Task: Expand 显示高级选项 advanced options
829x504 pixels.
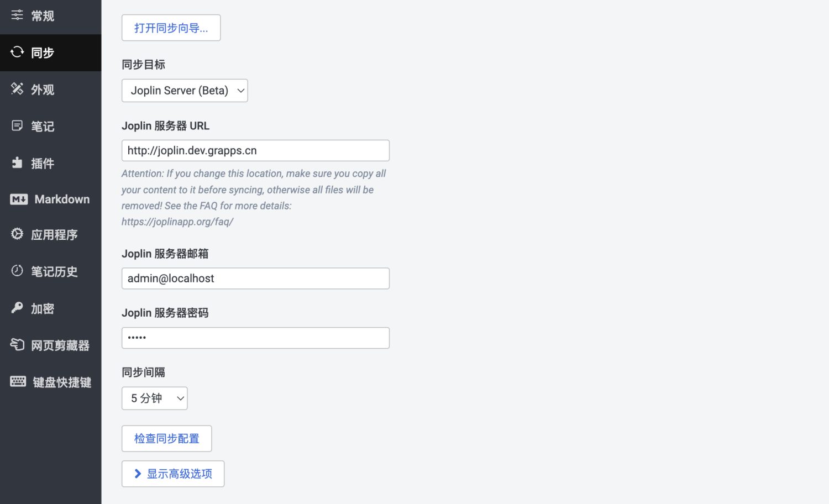Action: 173,474
